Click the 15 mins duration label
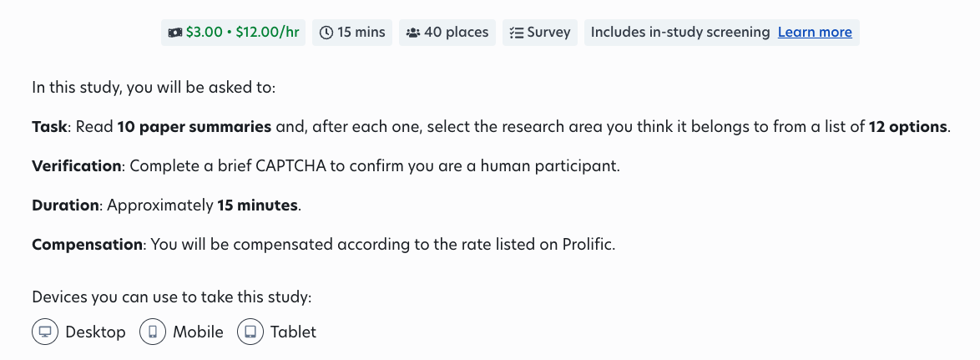Viewport: 980px width, 360px height. pos(361,33)
